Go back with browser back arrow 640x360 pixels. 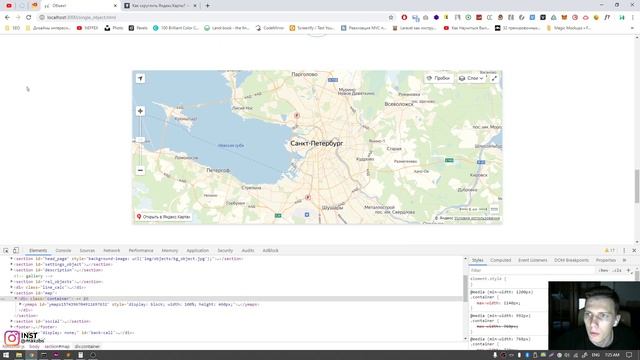point(7,17)
